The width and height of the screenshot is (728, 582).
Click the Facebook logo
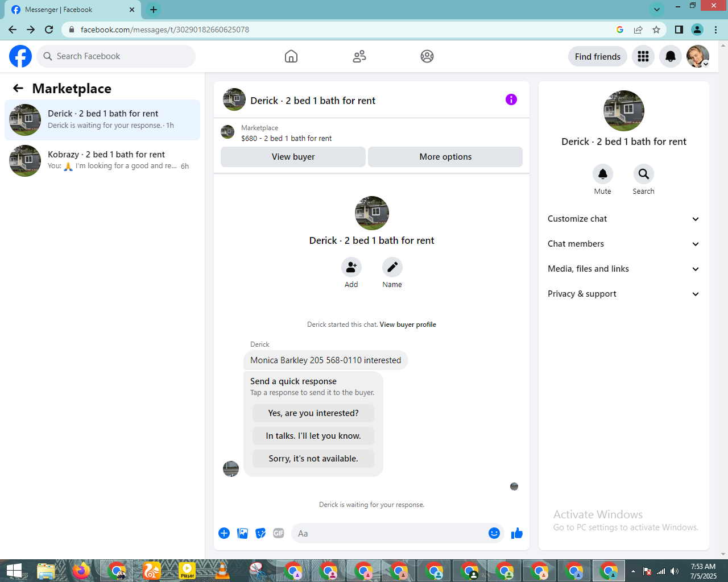(x=20, y=56)
